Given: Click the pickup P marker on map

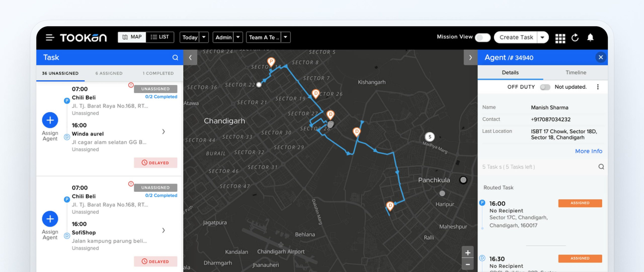Looking at the screenshot, I should [x=271, y=62].
